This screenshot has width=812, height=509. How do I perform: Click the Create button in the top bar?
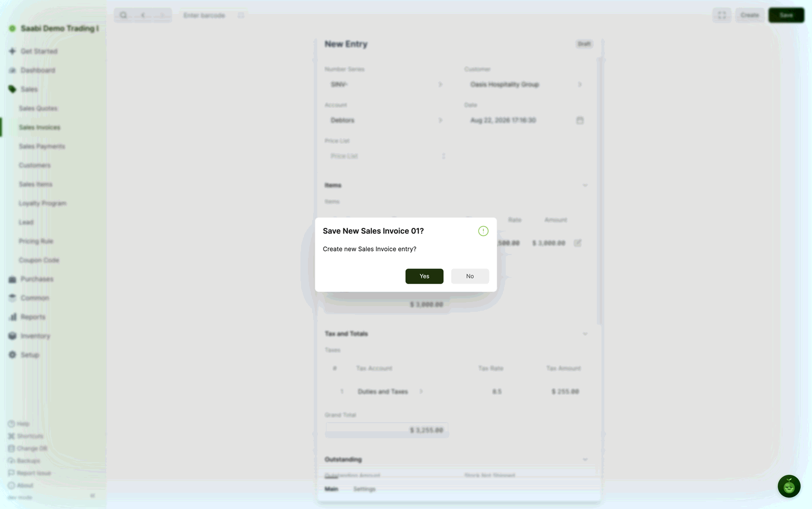749,15
